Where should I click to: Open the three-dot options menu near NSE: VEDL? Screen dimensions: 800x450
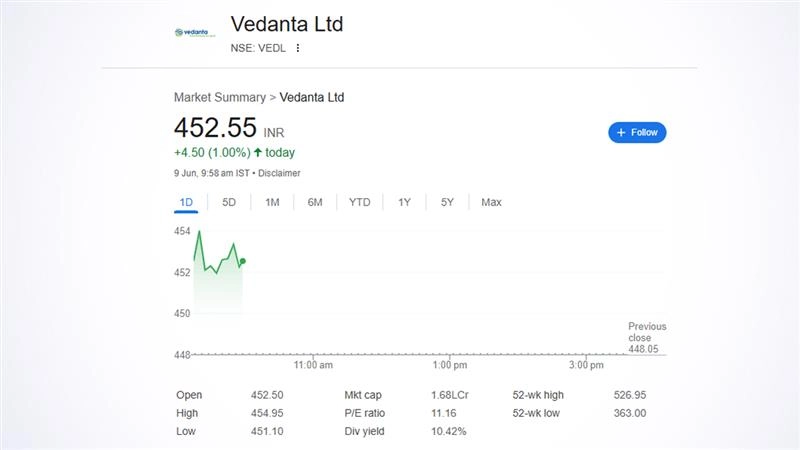(x=298, y=48)
